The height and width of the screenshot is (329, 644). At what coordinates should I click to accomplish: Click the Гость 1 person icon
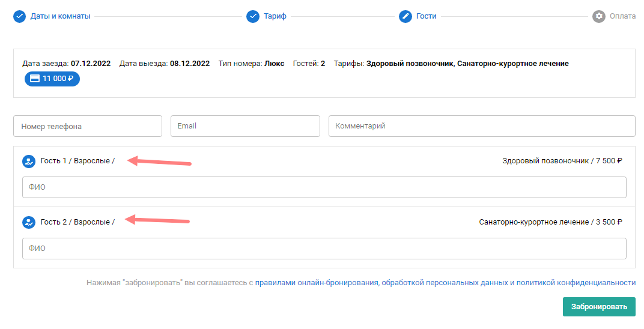(29, 161)
